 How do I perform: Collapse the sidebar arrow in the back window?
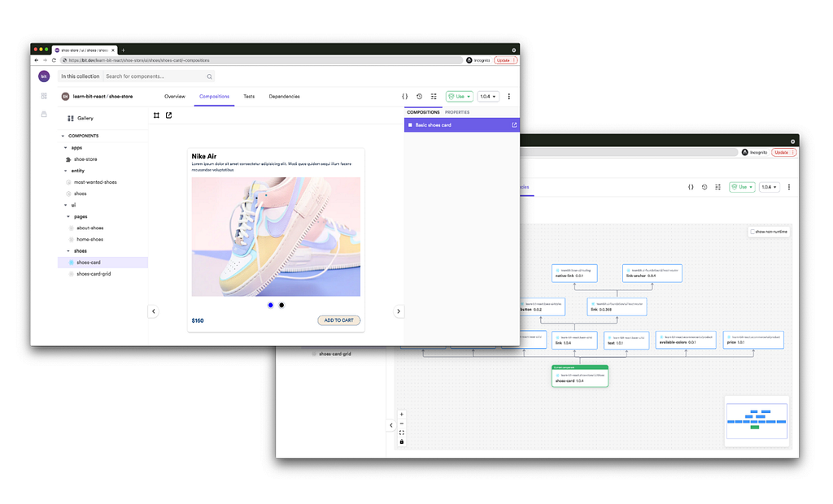pyautogui.click(x=391, y=425)
